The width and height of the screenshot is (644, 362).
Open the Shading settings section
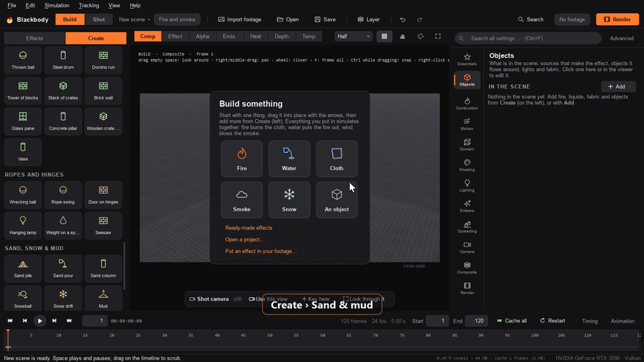pos(467,165)
